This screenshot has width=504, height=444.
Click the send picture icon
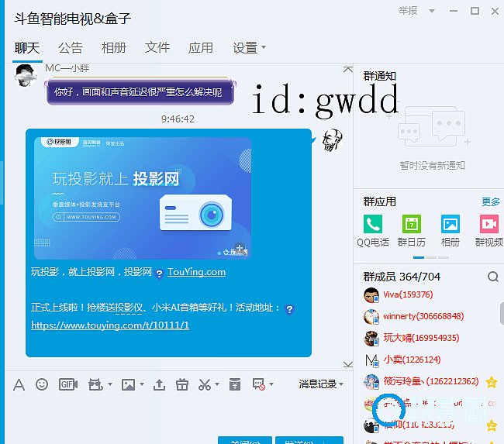point(128,384)
